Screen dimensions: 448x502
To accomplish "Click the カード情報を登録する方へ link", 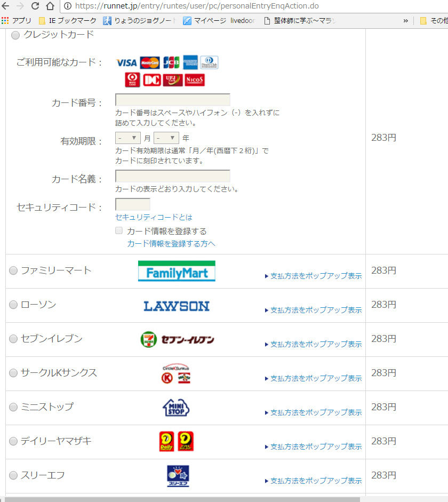I will pos(171,244).
